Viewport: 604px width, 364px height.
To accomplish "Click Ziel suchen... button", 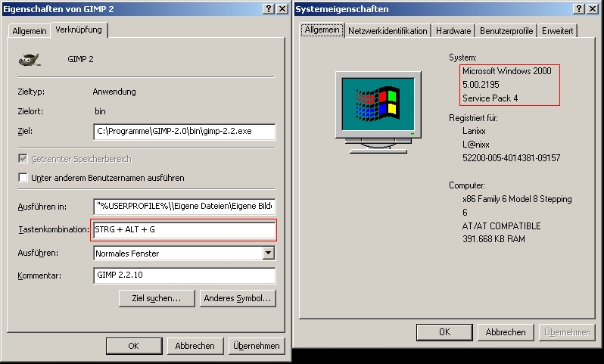I will click(157, 298).
